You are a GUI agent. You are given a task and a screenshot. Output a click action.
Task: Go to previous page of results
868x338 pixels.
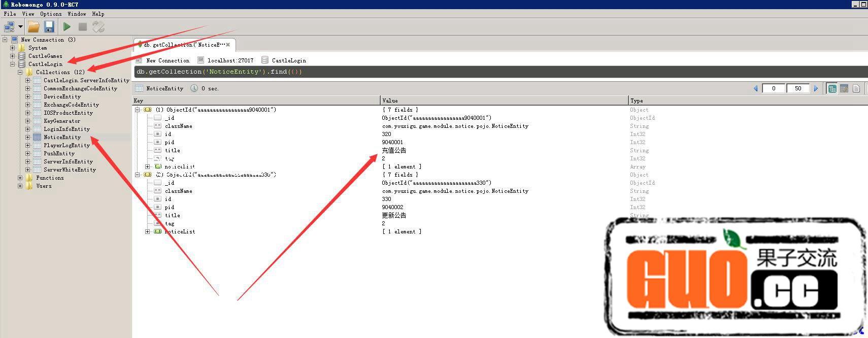pyautogui.click(x=755, y=88)
